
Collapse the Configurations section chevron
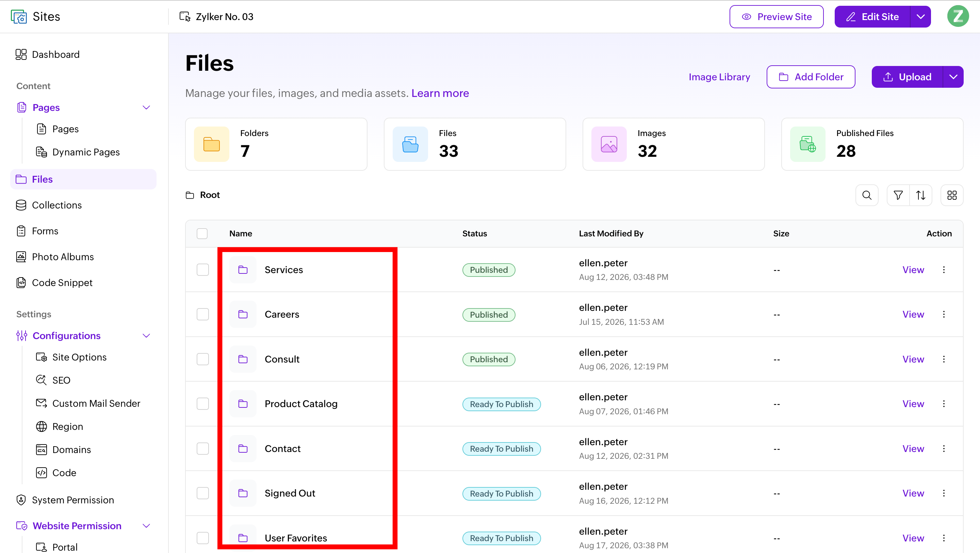tap(146, 335)
